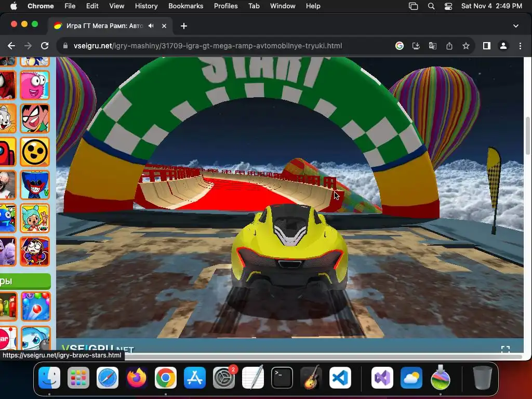The width and height of the screenshot is (532, 399).
Task: Open Chrome three-dot menu
Action: coord(520,46)
